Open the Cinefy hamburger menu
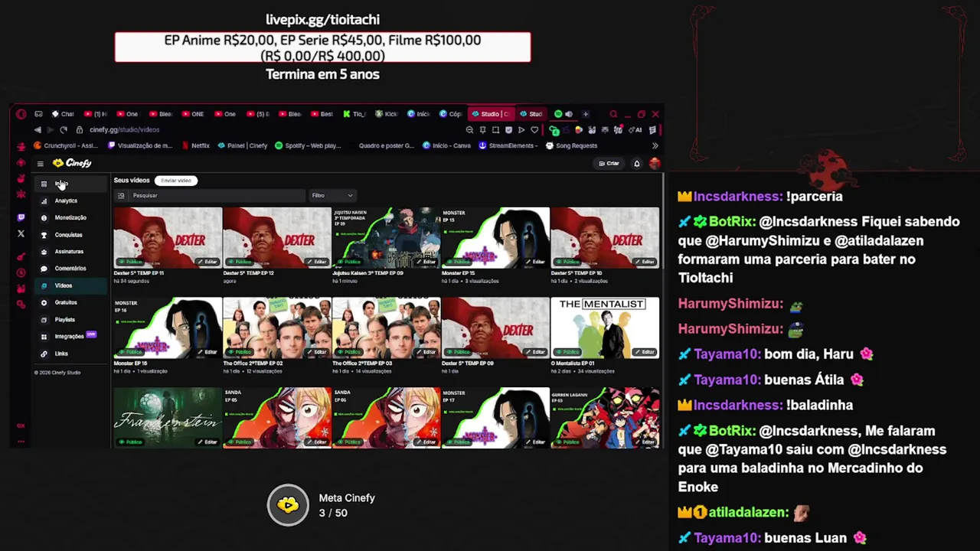The height and width of the screenshot is (551, 980). (40, 163)
